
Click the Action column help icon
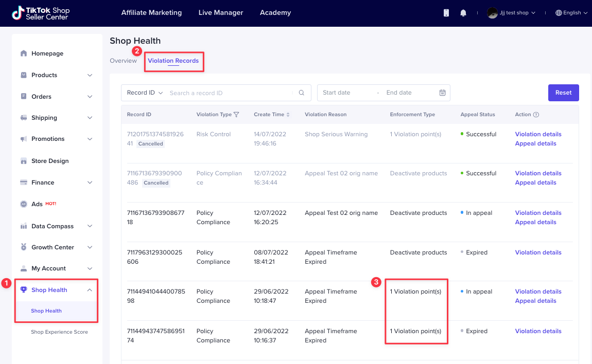pyautogui.click(x=536, y=115)
